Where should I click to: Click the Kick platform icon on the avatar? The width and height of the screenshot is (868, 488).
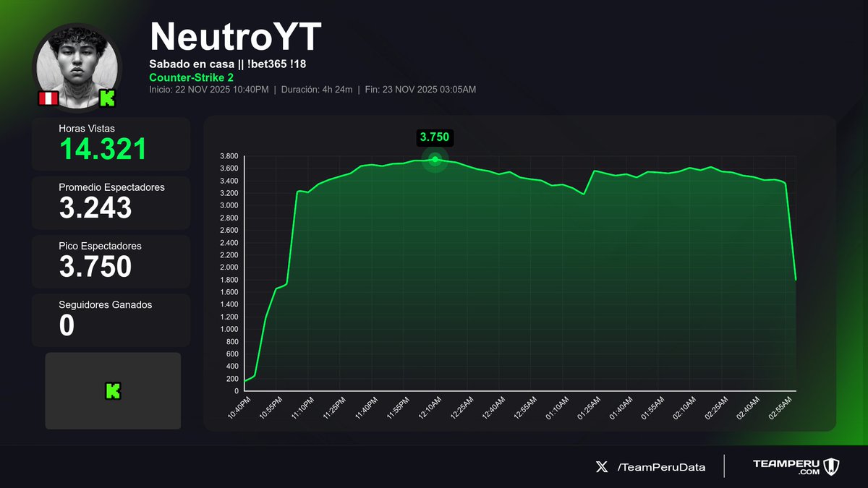pos(107,98)
